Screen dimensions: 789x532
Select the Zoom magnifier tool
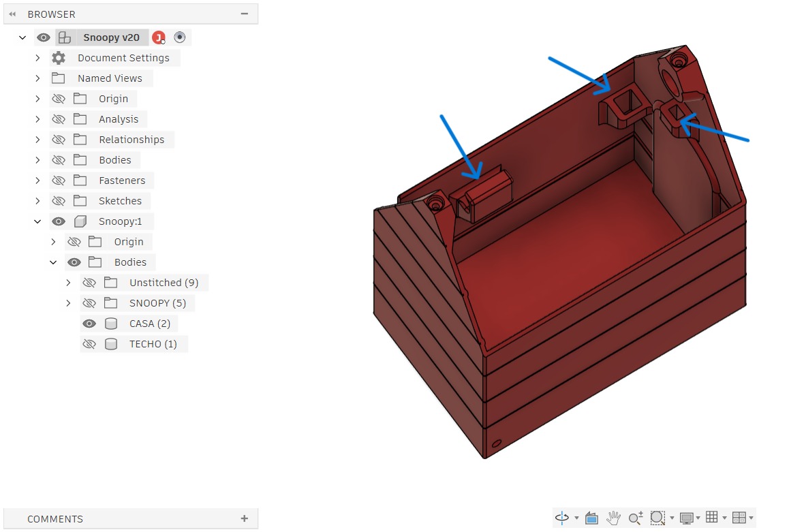coord(636,518)
